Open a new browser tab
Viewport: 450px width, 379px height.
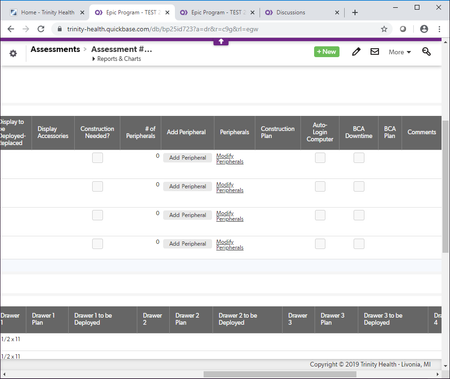355,13
